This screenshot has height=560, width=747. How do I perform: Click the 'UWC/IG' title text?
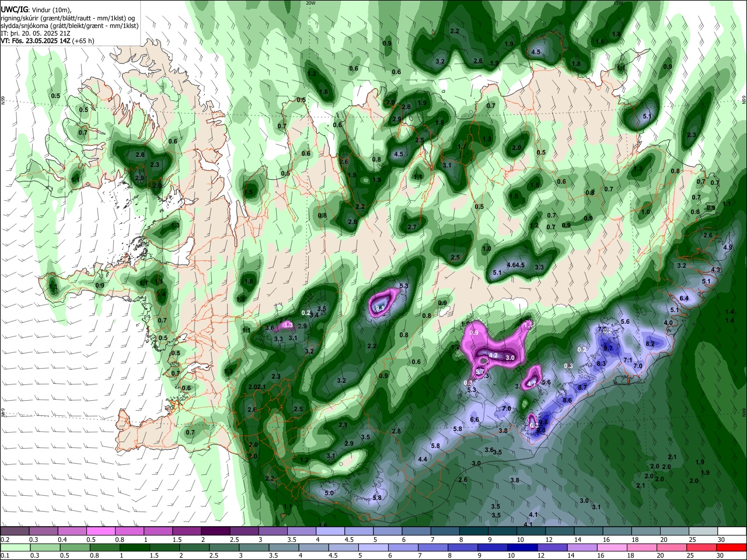click(13, 9)
